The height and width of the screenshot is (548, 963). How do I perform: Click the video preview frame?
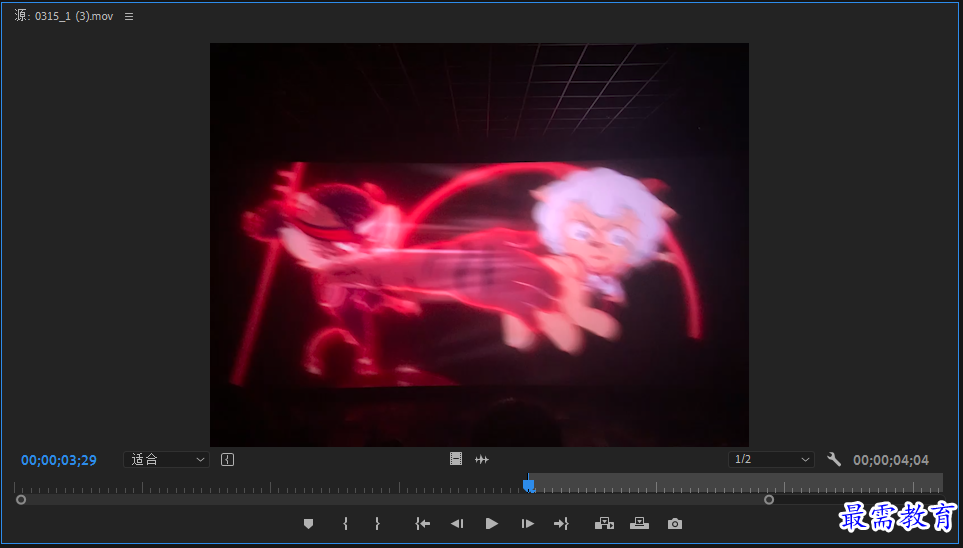tap(479, 245)
